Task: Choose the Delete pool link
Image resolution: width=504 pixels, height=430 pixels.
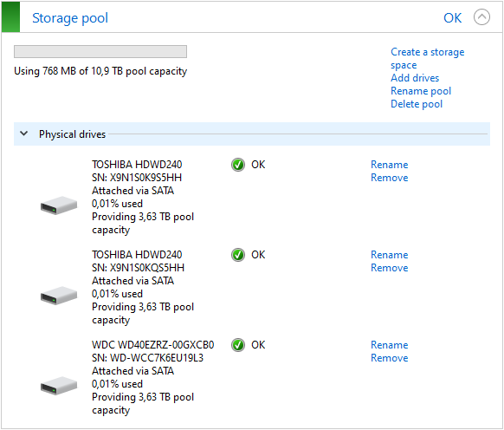Action: 417,104
